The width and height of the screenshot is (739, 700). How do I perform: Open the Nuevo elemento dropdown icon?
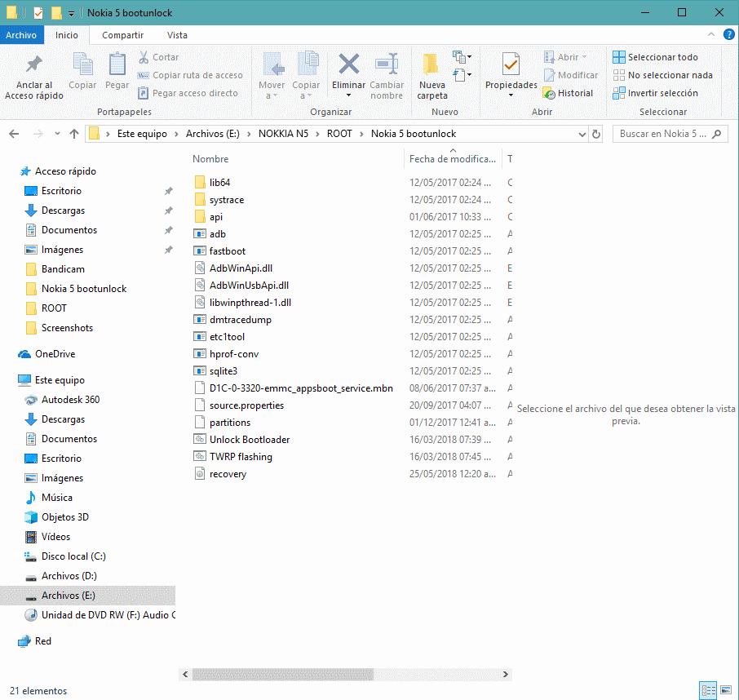pyautogui.click(x=462, y=57)
